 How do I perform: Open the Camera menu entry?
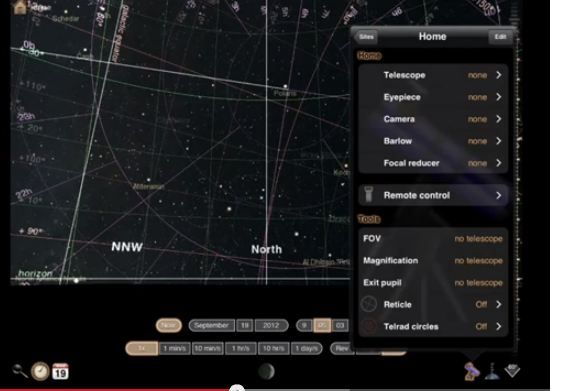tap(433, 119)
